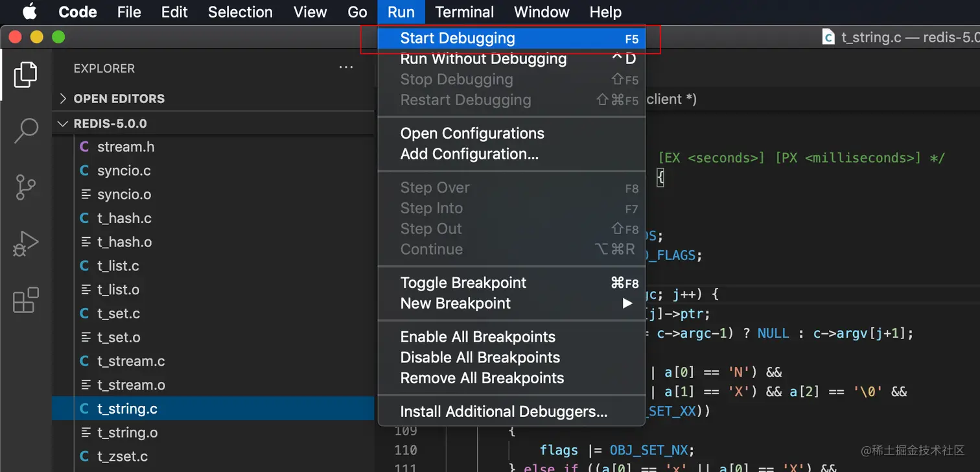Open t_hash.o in the file tree

pyautogui.click(x=213, y=242)
